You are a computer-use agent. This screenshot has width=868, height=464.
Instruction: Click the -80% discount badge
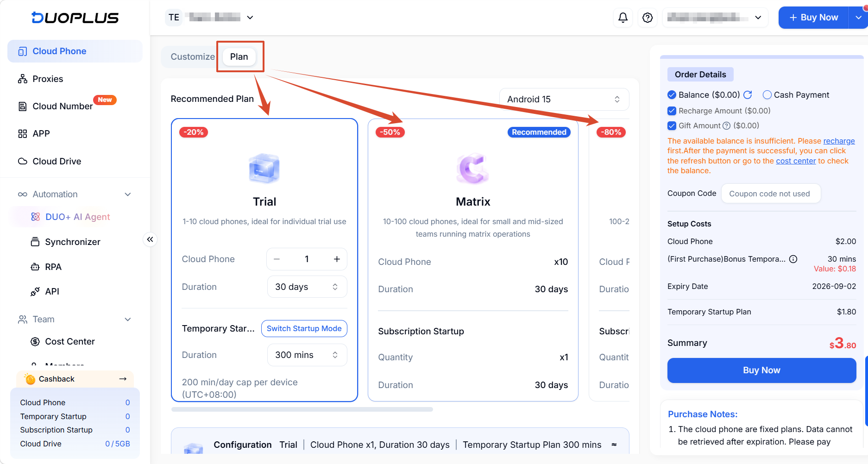point(611,132)
